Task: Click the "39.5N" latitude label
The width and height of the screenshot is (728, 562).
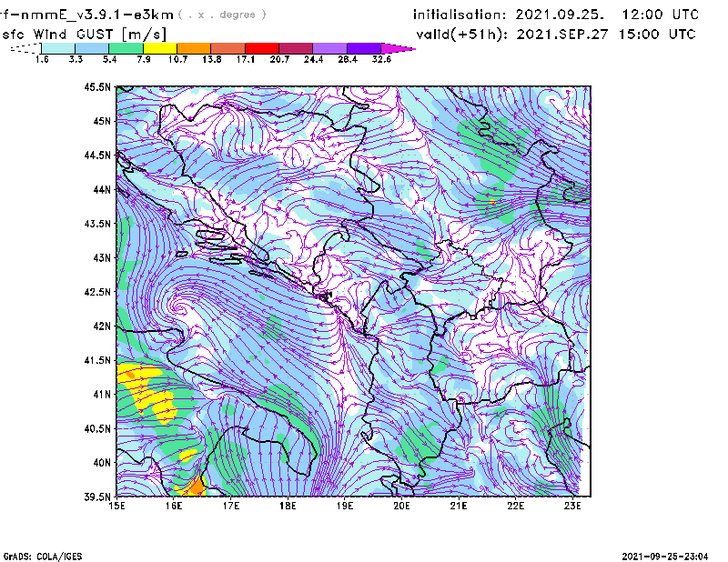Action: pos(97,497)
